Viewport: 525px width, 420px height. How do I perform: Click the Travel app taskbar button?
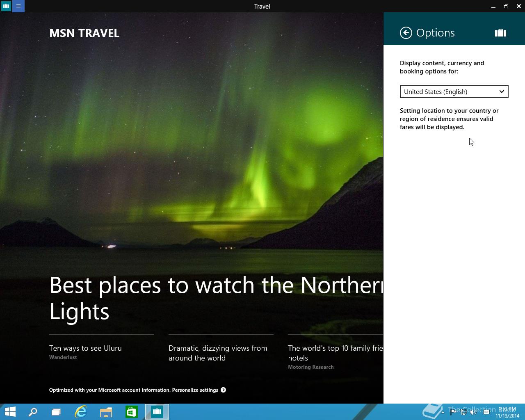(157, 412)
